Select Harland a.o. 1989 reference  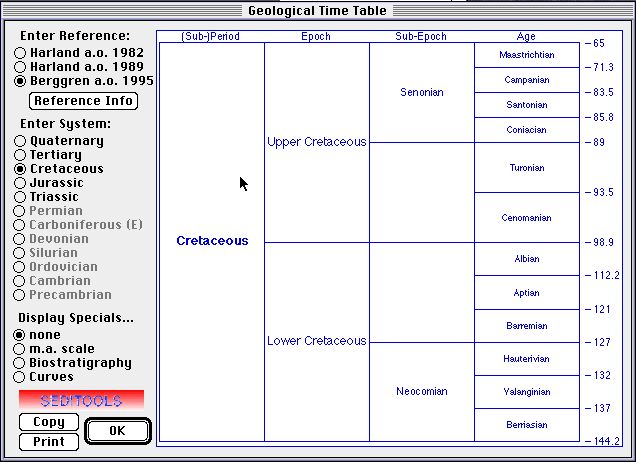(20, 67)
